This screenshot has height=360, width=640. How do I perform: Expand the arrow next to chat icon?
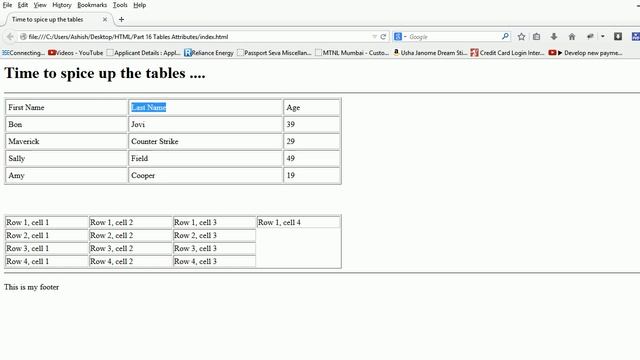pyautogui.click(x=602, y=37)
